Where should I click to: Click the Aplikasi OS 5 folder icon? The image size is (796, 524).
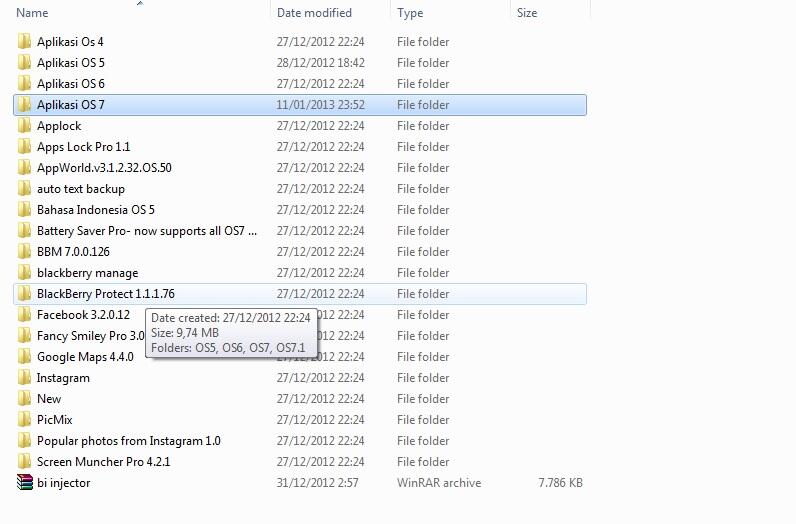tap(24, 62)
